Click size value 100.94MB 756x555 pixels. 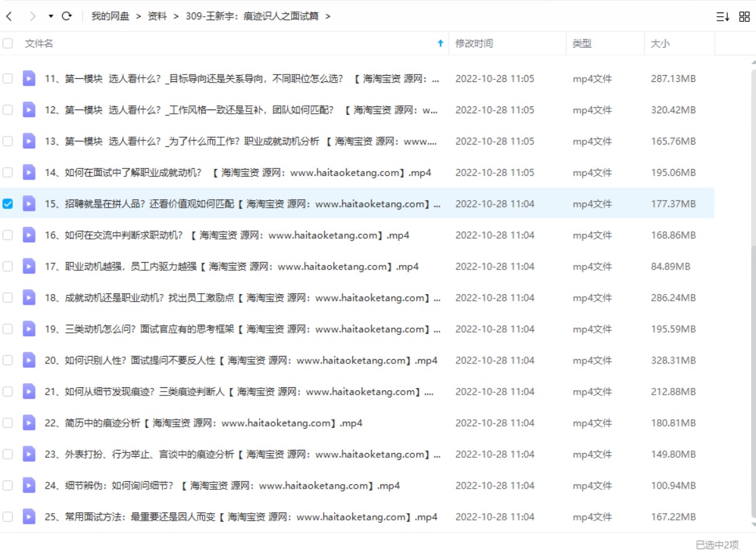[x=673, y=485]
